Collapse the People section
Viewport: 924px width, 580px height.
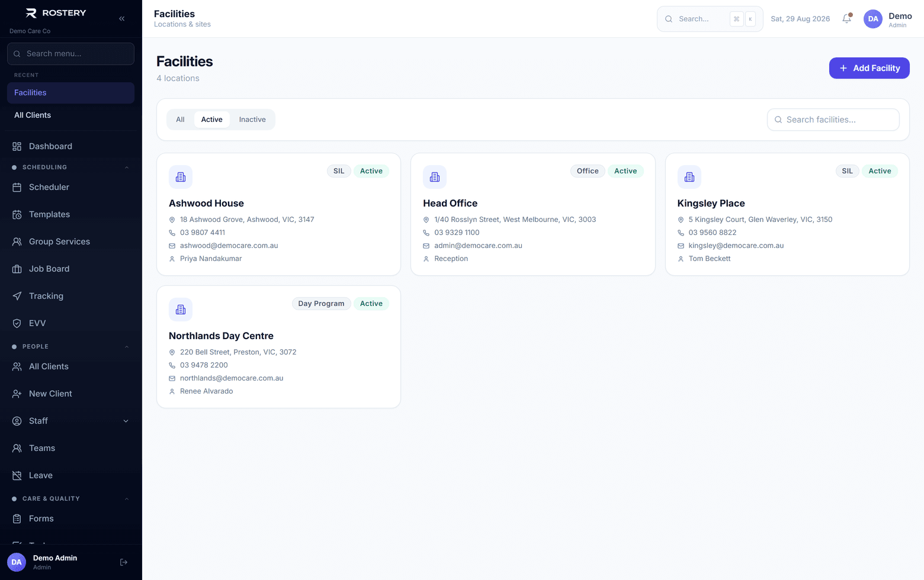(x=126, y=347)
